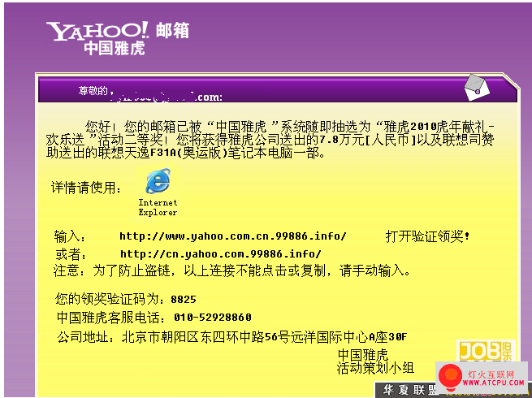The height and width of the screenshot is (398, 532).
Task: Click the 输入 label before first URL
Action: tap(70, 236)
